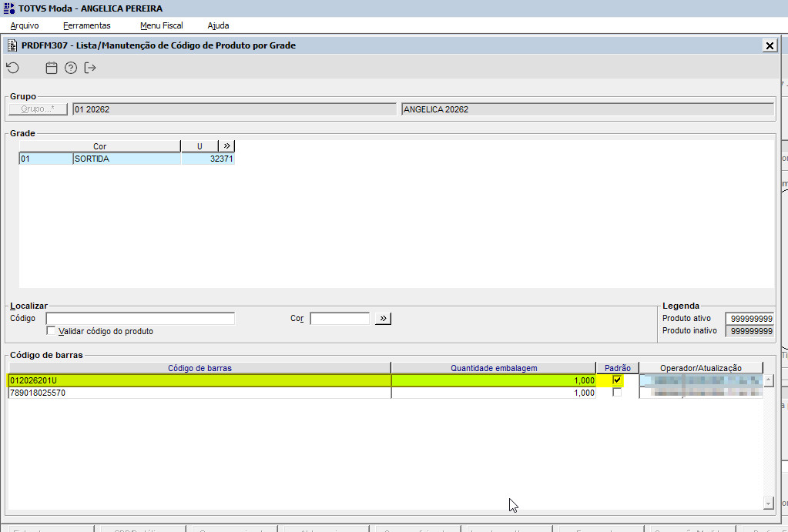Click the Operador/Atualização column header
Image resolution: width=788 pixels, height=532 pixels.
701,368
